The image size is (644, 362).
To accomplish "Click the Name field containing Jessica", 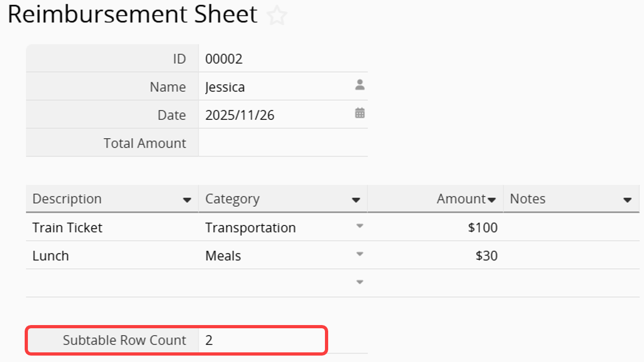I will pos(268,87).
